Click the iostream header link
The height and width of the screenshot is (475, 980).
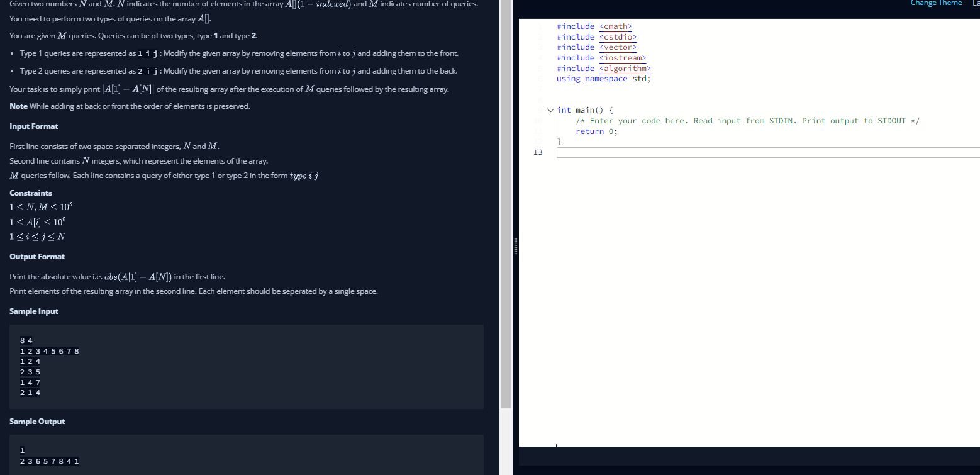(622, 57)
